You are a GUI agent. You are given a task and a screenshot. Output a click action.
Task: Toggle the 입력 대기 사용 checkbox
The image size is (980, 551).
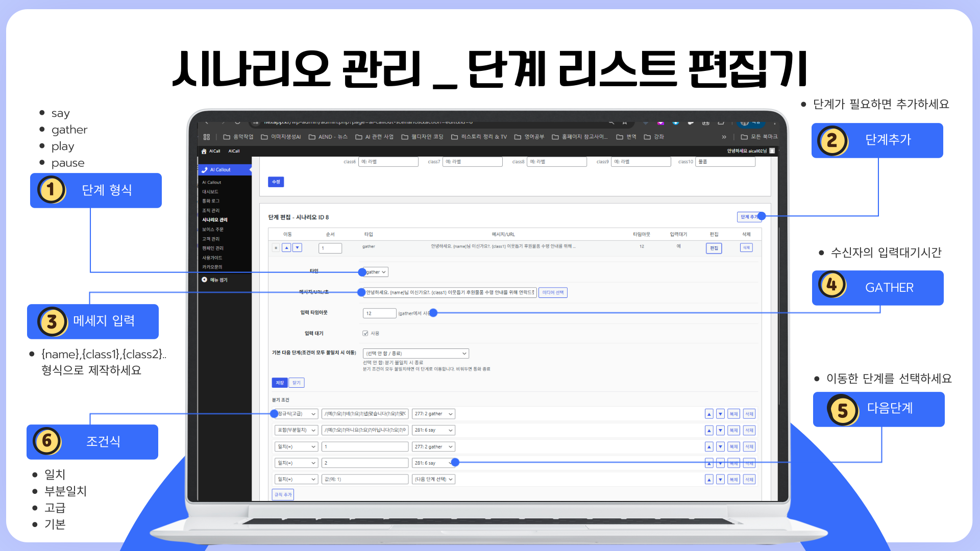coord(365,333)
